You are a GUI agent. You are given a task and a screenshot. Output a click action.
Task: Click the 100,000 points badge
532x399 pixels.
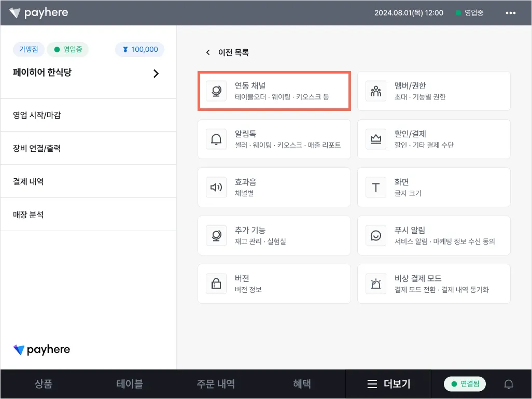pos(139,50)
